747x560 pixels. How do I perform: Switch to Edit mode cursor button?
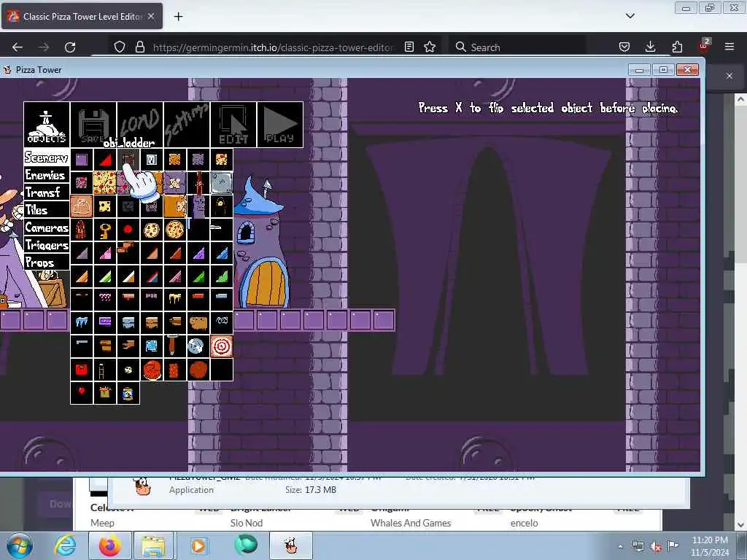tap(233, 125)
